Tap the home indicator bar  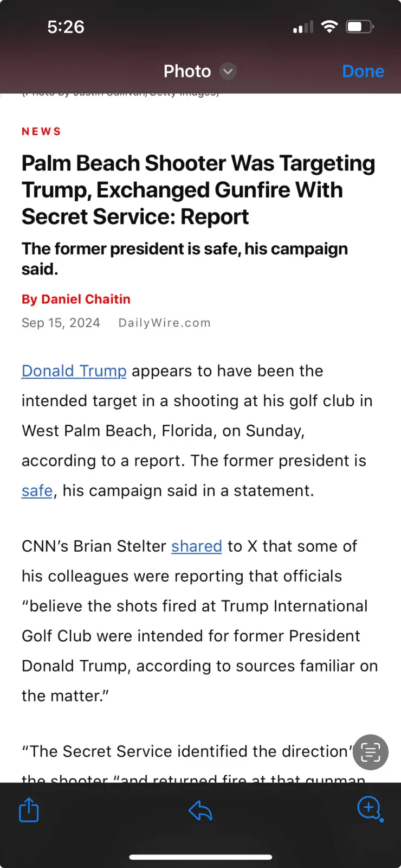[x=200, y=857]
